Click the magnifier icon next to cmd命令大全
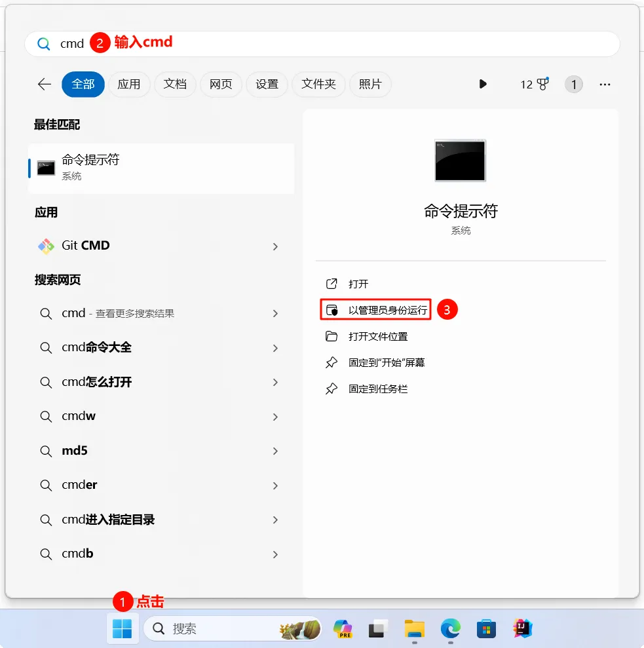Screen dimensions: 644x648 [46, 348]
